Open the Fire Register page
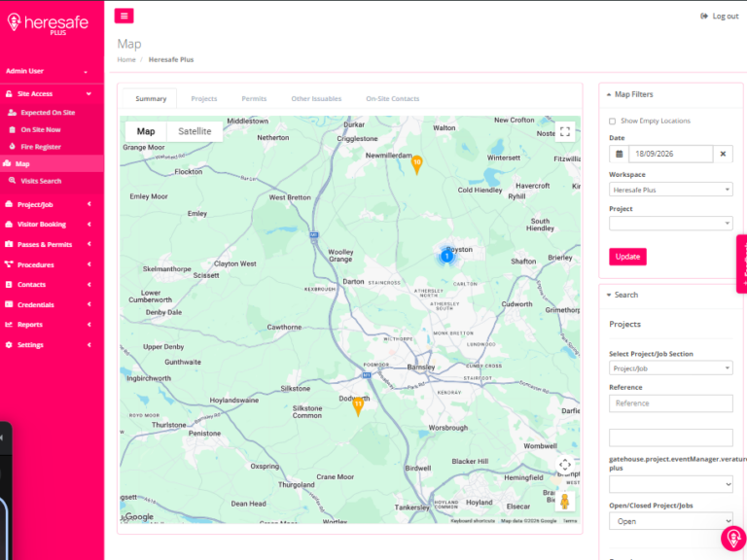Image resolution: width=747 pixels, height=560 pixels. tap(41, 147)
